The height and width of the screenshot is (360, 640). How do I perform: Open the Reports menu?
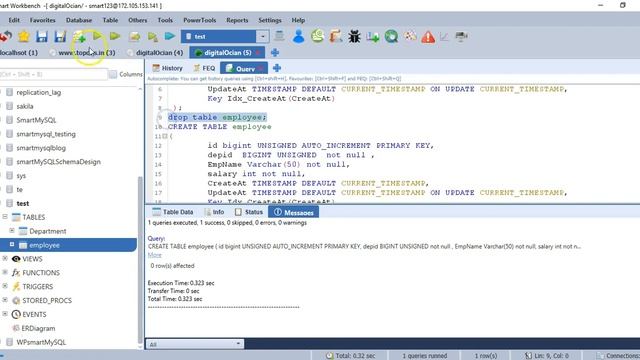pyautogui.click(x=237, y=20)
